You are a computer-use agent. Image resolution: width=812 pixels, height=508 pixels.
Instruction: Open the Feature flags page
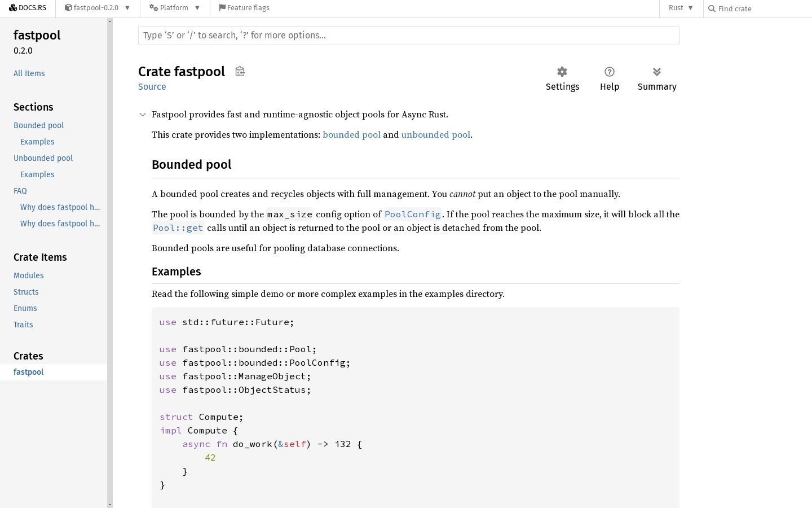coord(244,8)
